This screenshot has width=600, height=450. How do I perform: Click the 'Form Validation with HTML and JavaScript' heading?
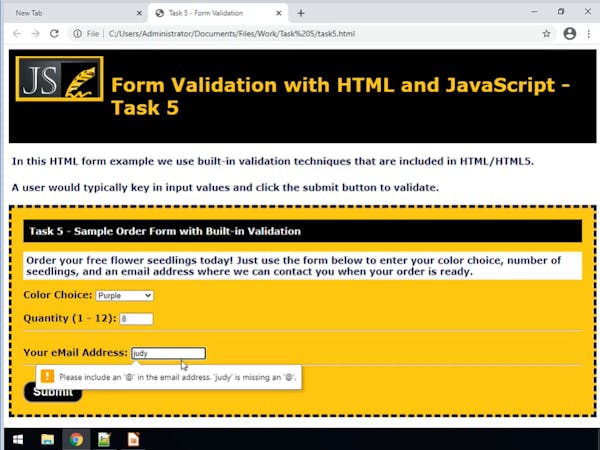[x=340, y=96]
